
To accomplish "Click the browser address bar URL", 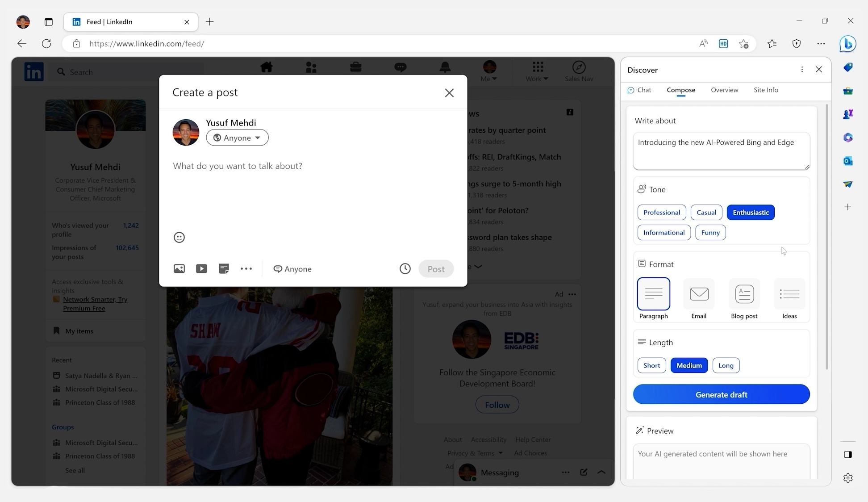I will click(146, 44).
